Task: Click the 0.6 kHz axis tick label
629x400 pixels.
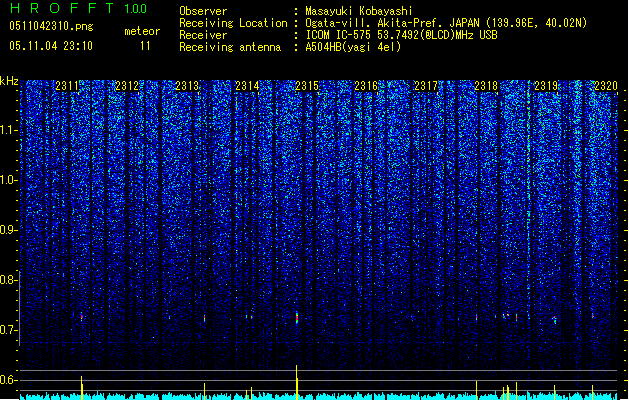Action: pyautogui.click(x=8, y=380)
